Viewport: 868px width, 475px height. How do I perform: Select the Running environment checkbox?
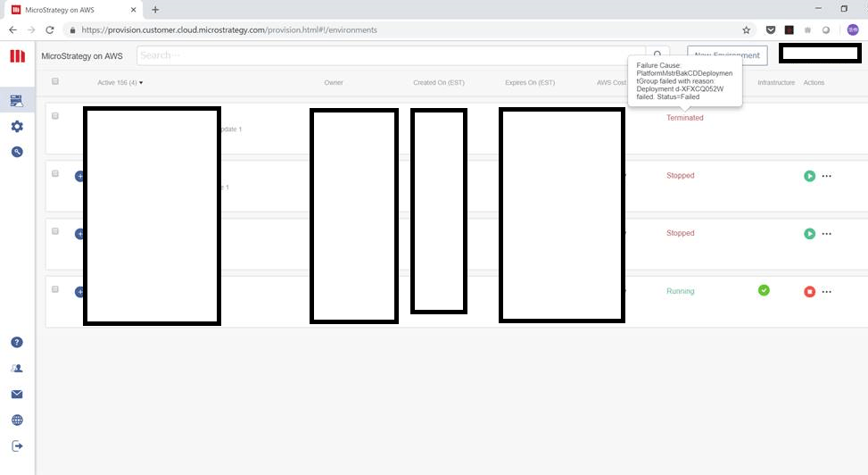(x=54, y=289)
